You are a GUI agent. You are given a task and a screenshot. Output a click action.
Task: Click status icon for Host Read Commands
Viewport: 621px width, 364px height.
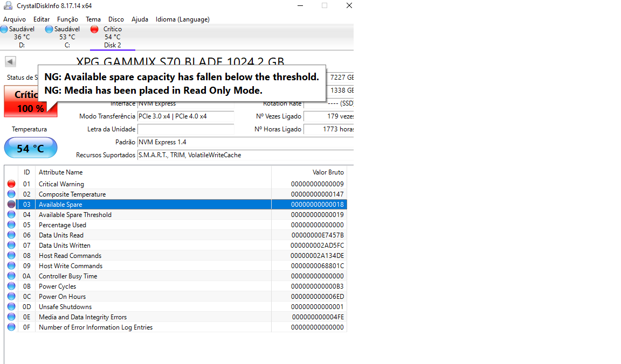click(x=11, y=256)
